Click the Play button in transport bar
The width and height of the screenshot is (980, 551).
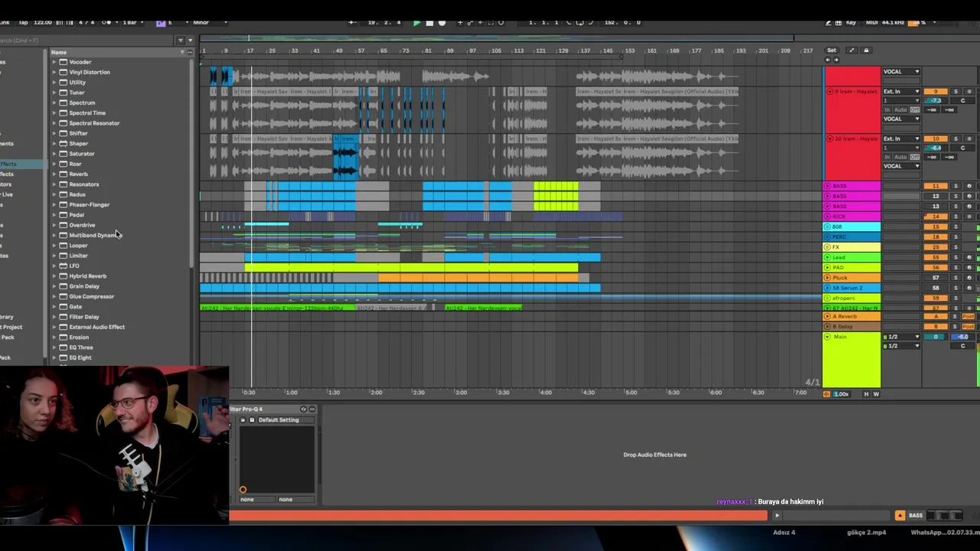(x=416, y=22)
